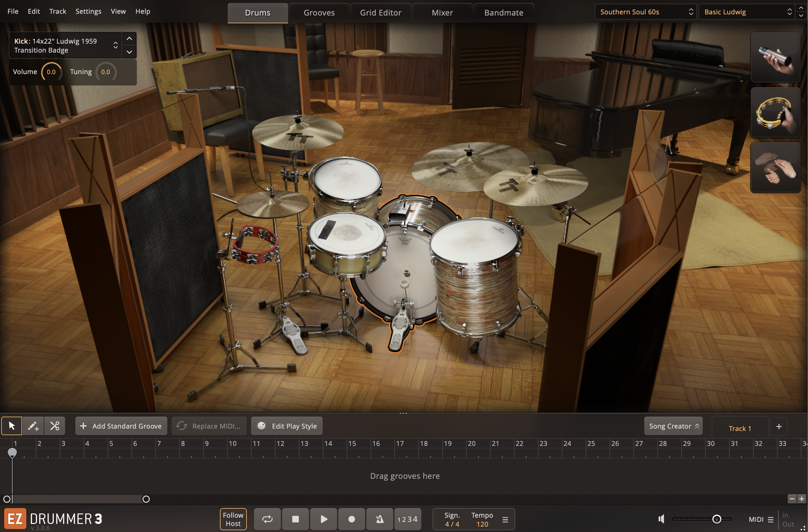808x532 pixels.
Task: Zoom in the timeline with plus
Action: (x=801, y=499)
